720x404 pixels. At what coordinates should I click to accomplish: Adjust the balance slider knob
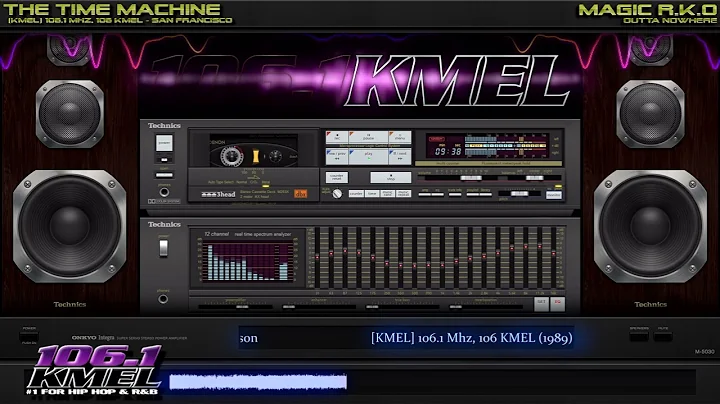534,178
